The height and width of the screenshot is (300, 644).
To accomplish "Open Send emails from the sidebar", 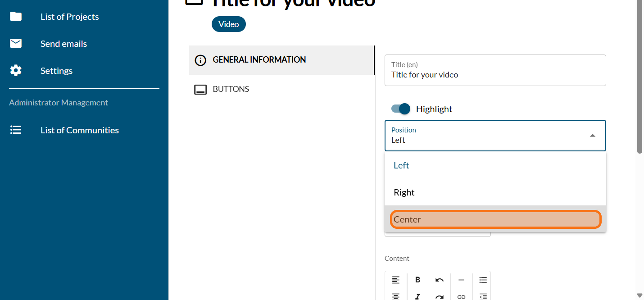I will point(63,44).
